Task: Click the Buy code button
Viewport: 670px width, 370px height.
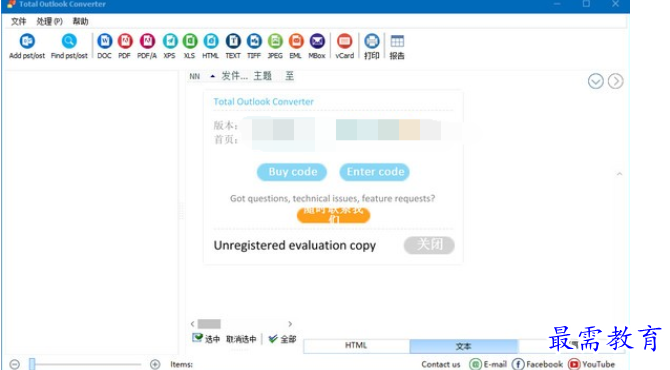Action: click(292, 172)
